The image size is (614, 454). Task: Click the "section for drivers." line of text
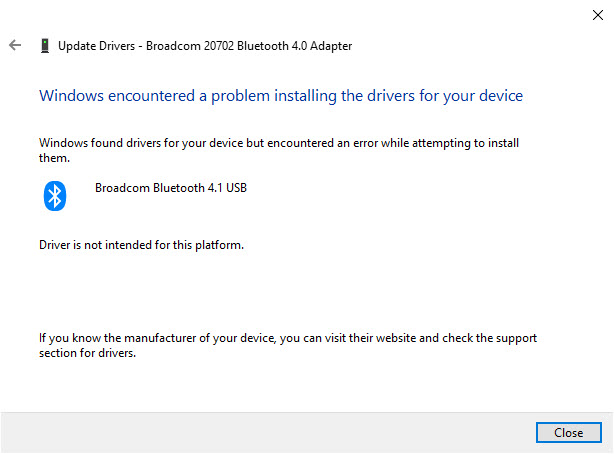pos(87,353)
